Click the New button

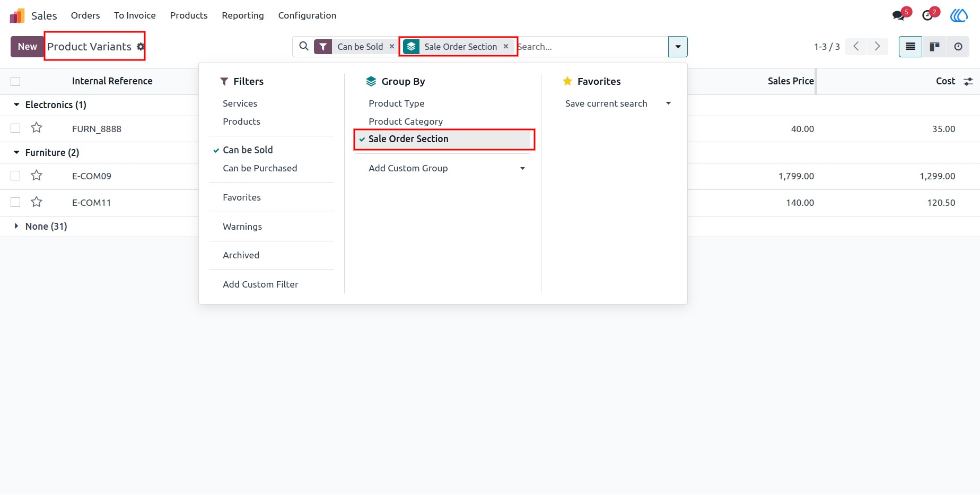(27, 47)
